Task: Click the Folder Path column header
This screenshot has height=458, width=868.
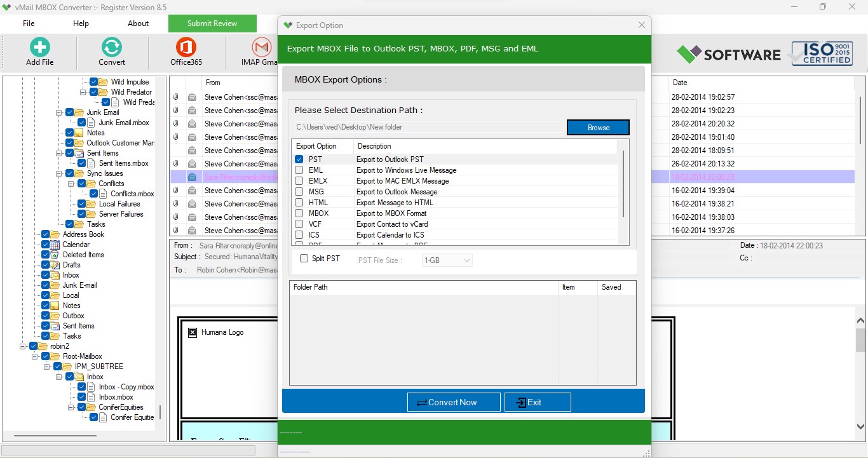Action: point(423,287)
